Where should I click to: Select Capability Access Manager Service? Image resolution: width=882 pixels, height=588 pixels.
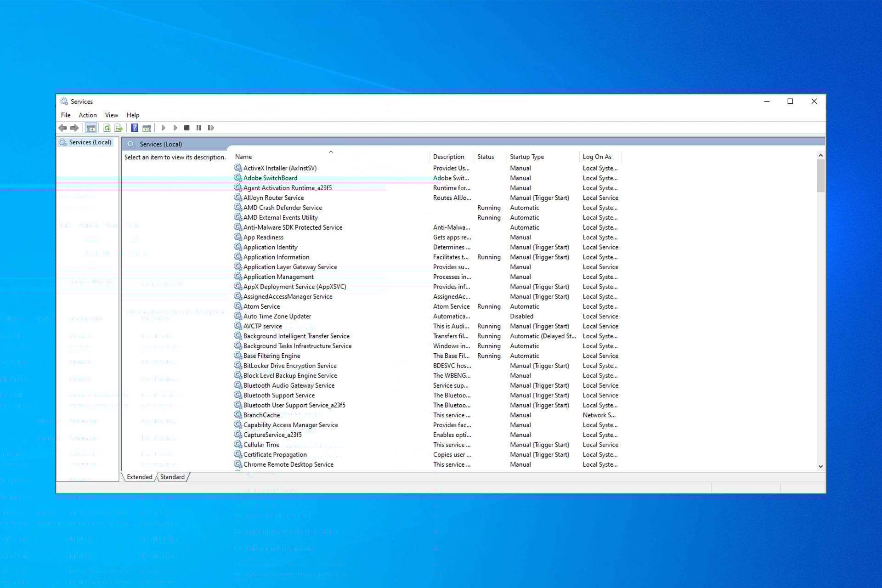click(x=290, y=424)
